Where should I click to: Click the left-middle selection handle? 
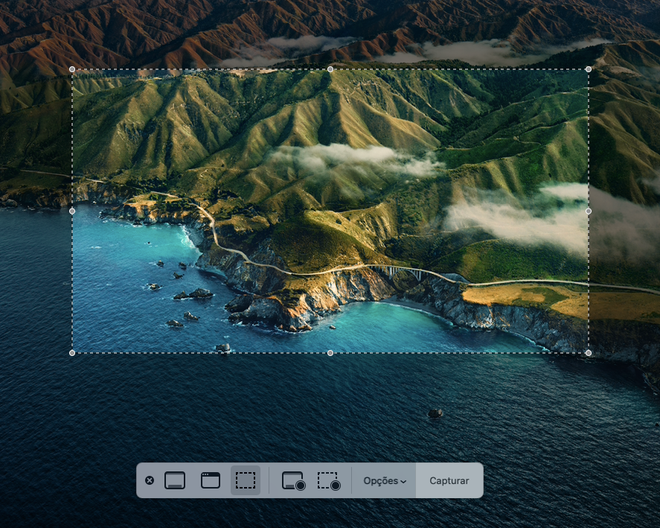click(72, 211)
